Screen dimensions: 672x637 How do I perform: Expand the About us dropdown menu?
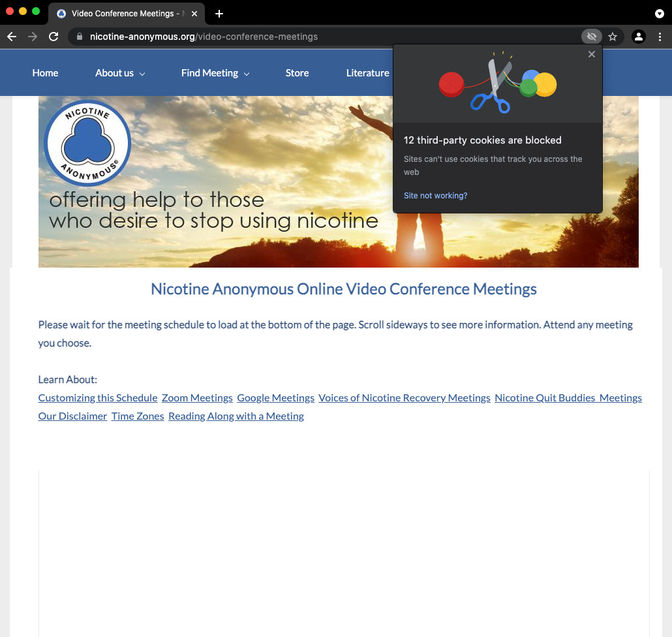point(120,73)
